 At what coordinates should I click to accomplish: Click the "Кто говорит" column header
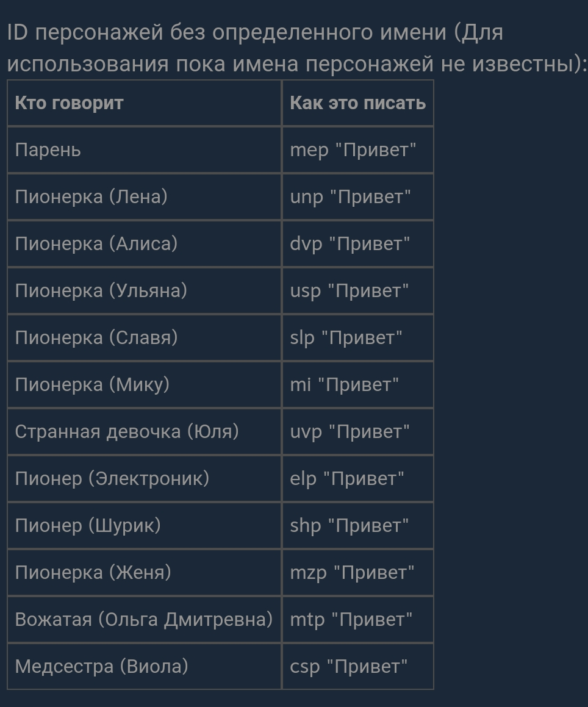point(69,103)
